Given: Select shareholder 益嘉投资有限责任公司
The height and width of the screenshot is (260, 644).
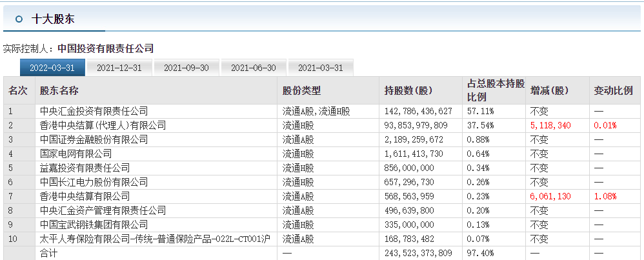Looking at the screenshot, I should coord(85,168).
